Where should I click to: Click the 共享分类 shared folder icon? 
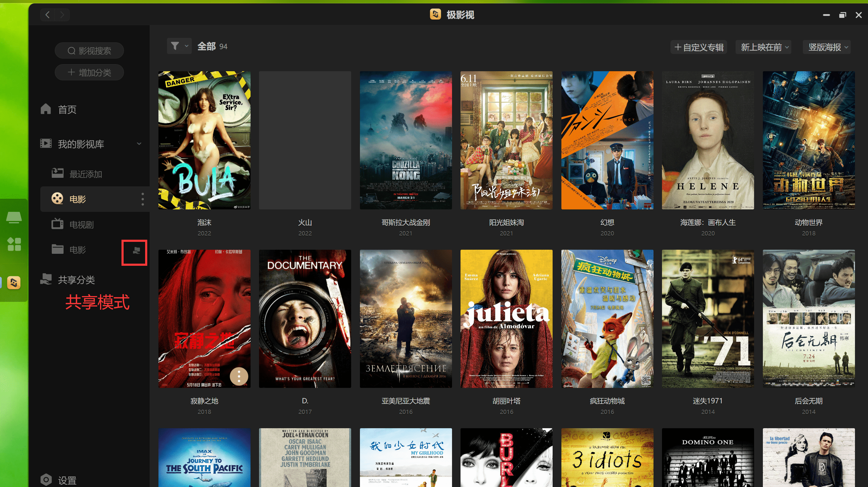[46, 279]
